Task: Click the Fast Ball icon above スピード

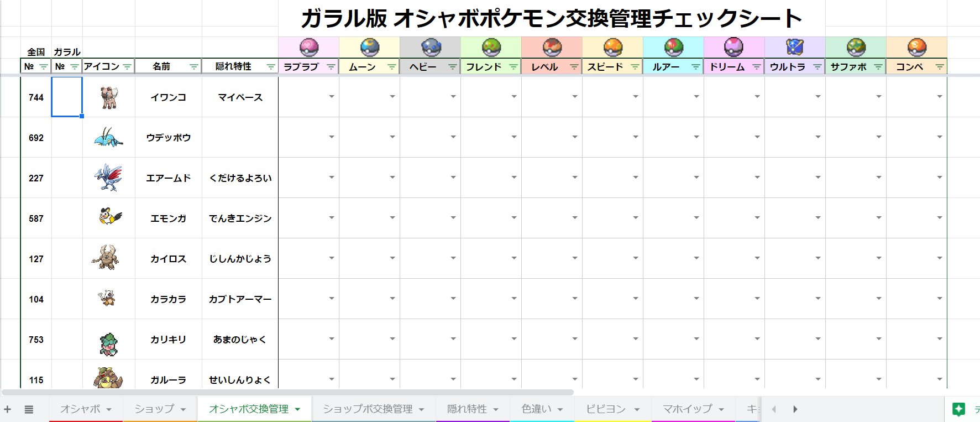Action: coord(613,47)
